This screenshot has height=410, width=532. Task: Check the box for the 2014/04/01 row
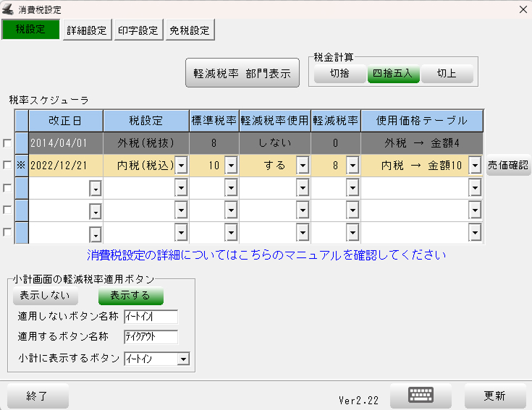7,143
